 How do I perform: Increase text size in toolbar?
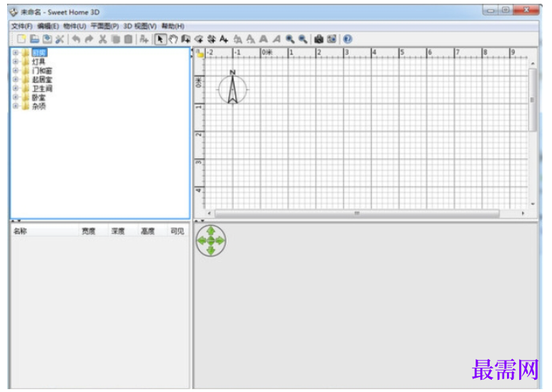point(237,39)
